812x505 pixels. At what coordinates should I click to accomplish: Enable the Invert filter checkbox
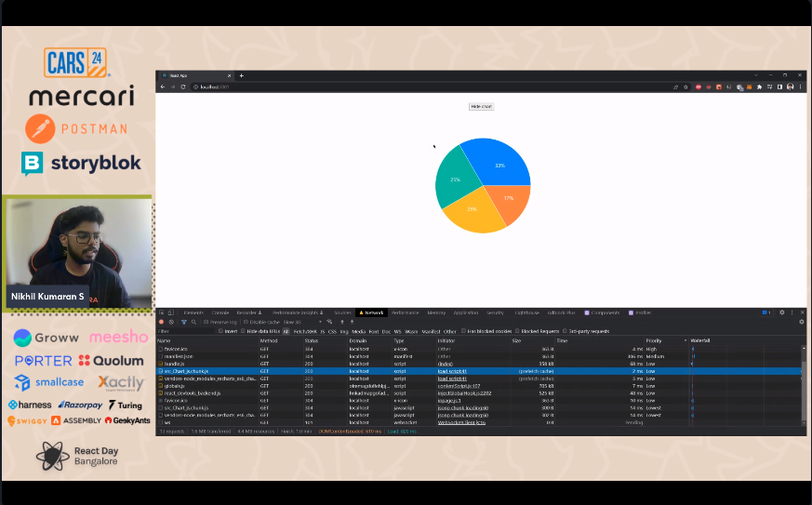click(221, 331)
